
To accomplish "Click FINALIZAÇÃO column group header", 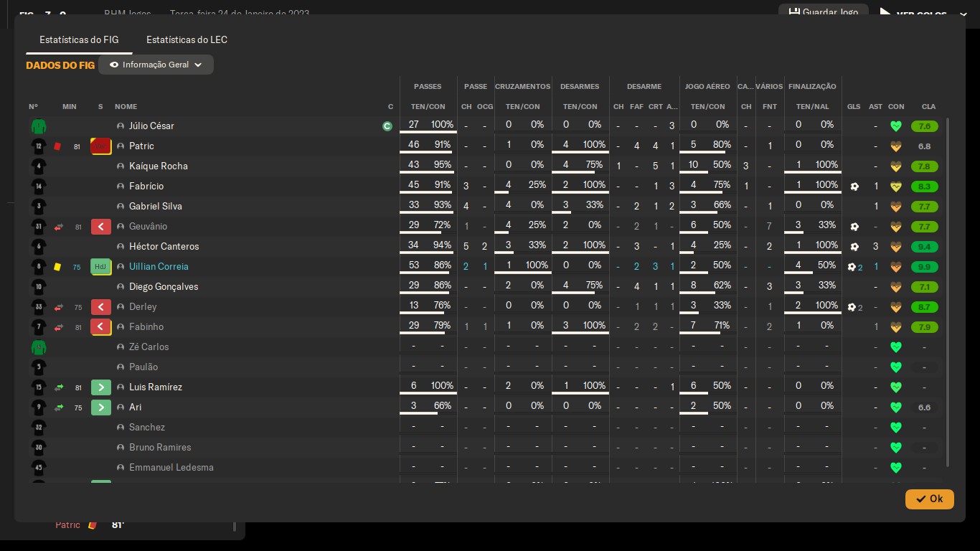I will tap(812, 87).
